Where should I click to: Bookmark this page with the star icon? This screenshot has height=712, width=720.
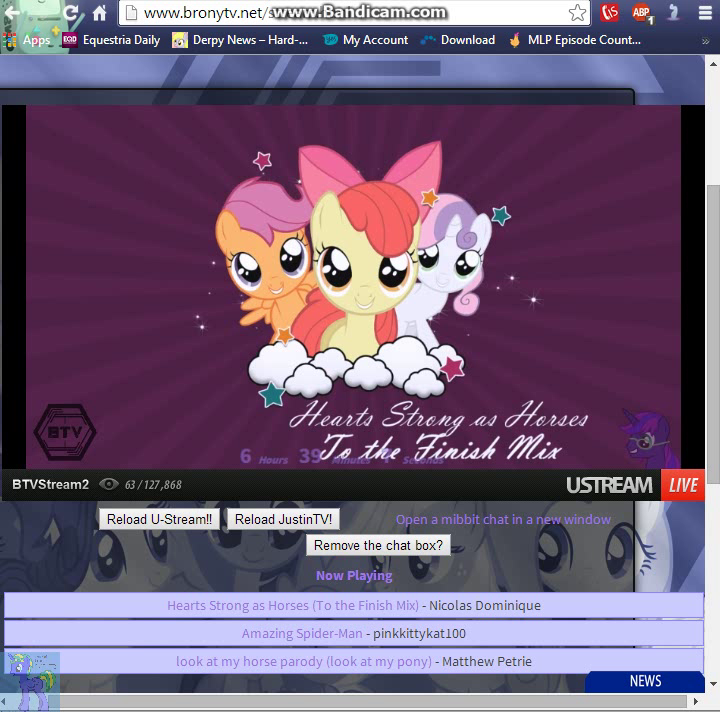coord(577,13)
